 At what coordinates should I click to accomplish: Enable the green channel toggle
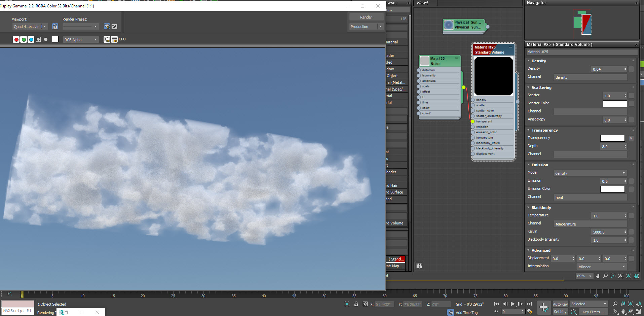pyautogui.click(x=24, y=39)
